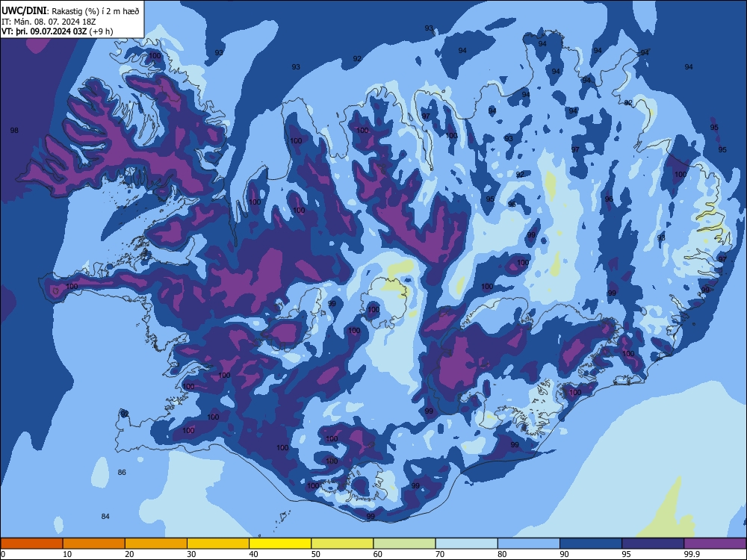
Task: Select the pale yellow 50–60 legend swatch
Action: click(342, 544)
